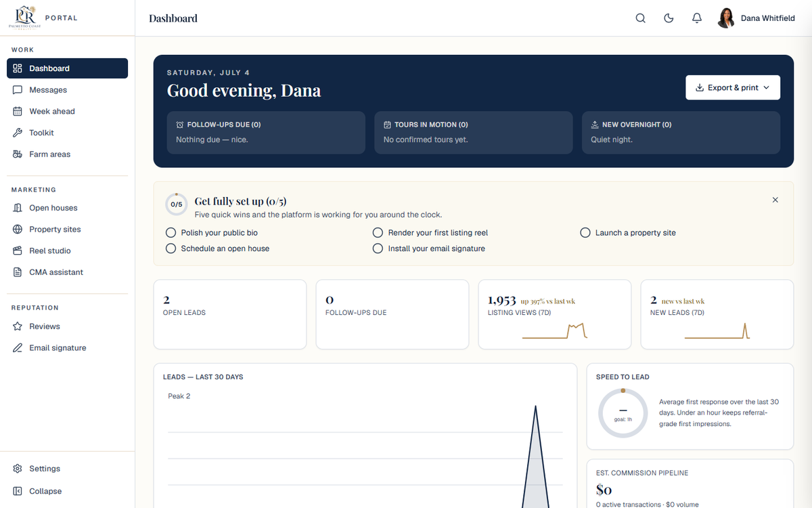This screenshot has width=812, height=508.
Task: Click the Dashboard page title
Action: pos(173,18)
